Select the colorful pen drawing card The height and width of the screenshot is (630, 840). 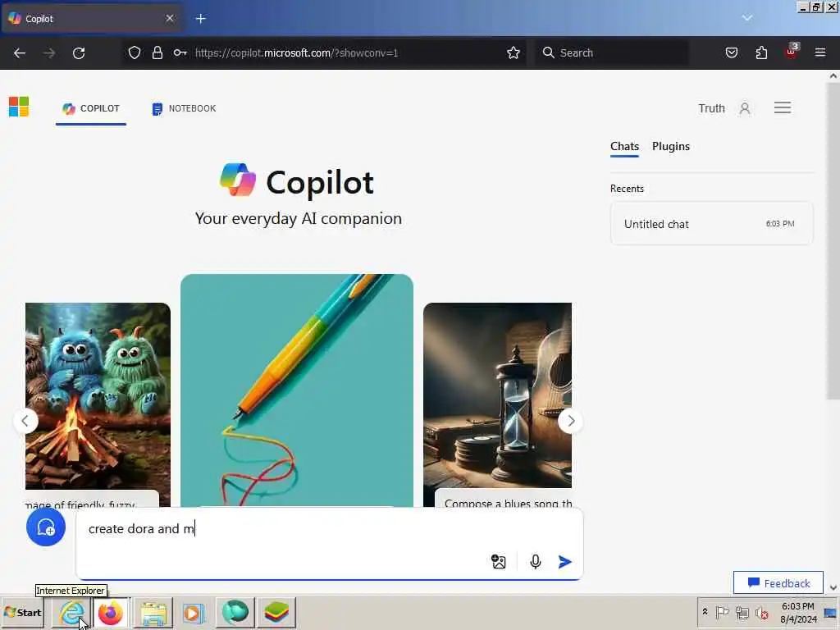297,390
